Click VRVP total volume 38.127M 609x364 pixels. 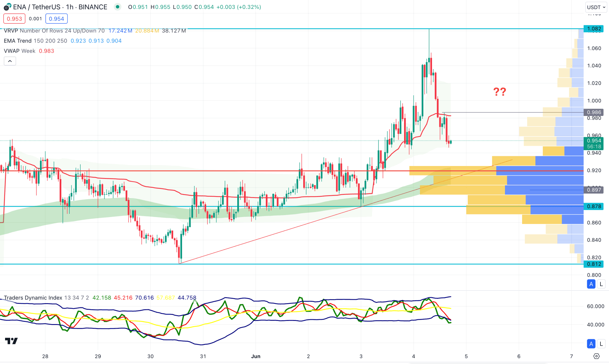click(x=174, y=31)
